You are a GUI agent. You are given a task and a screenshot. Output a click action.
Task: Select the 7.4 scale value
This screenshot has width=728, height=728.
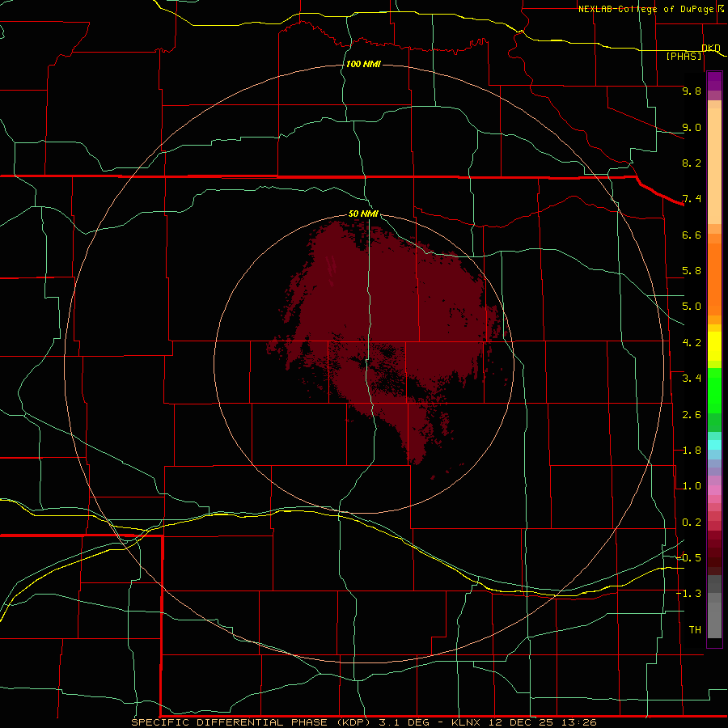[692, 199]
